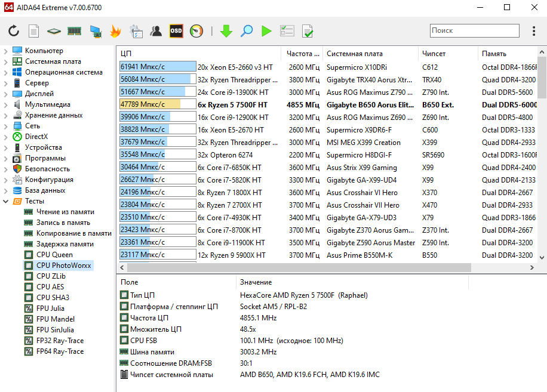Expand the Дисплей tree node
Image resolution: width=547 pixels, height=392 pixels.
pos(5,94)
